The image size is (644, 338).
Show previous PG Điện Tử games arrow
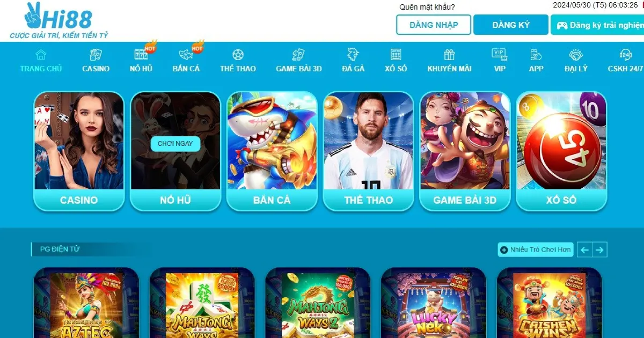[585, 249]
